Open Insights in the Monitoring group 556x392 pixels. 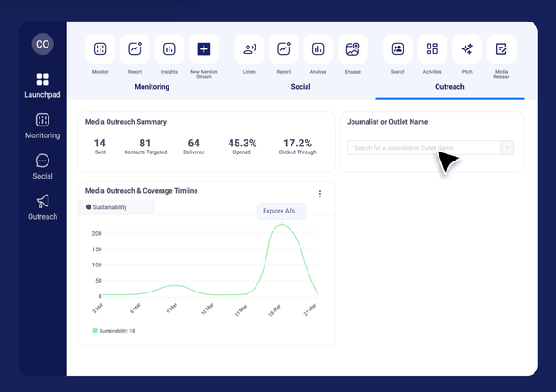[x=169, y=49]
